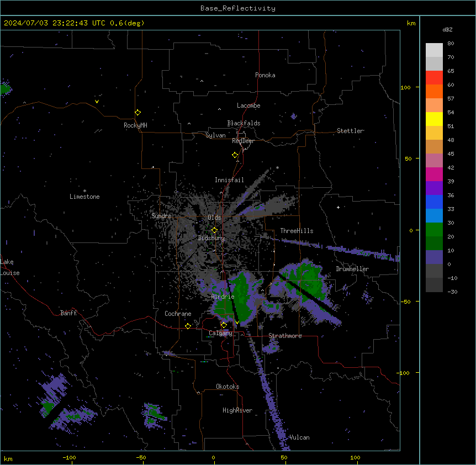Image resolution: width=476 pixels, height=465 pixels.
Task: Select the ThreeHills label
Action: coord(297,231)
